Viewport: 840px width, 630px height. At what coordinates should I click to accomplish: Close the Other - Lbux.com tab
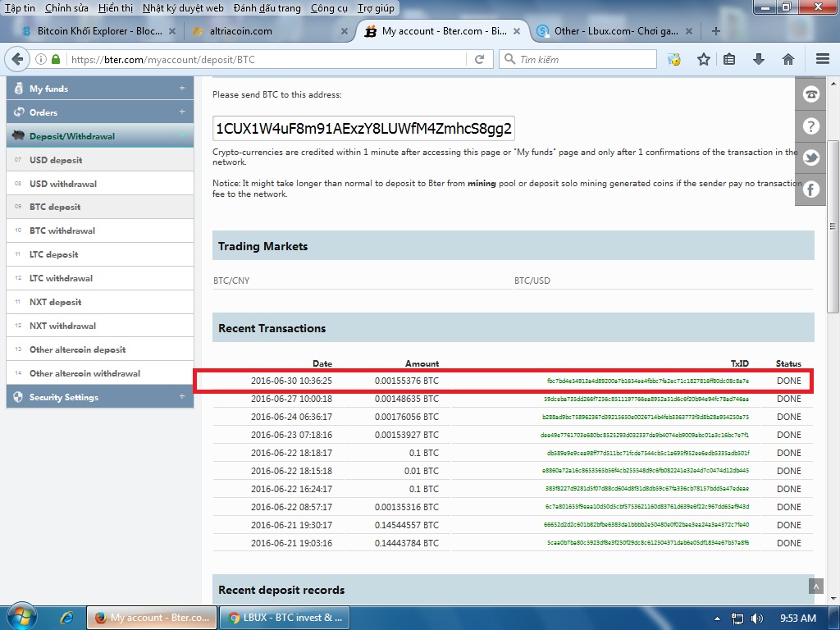pos(689,31)
